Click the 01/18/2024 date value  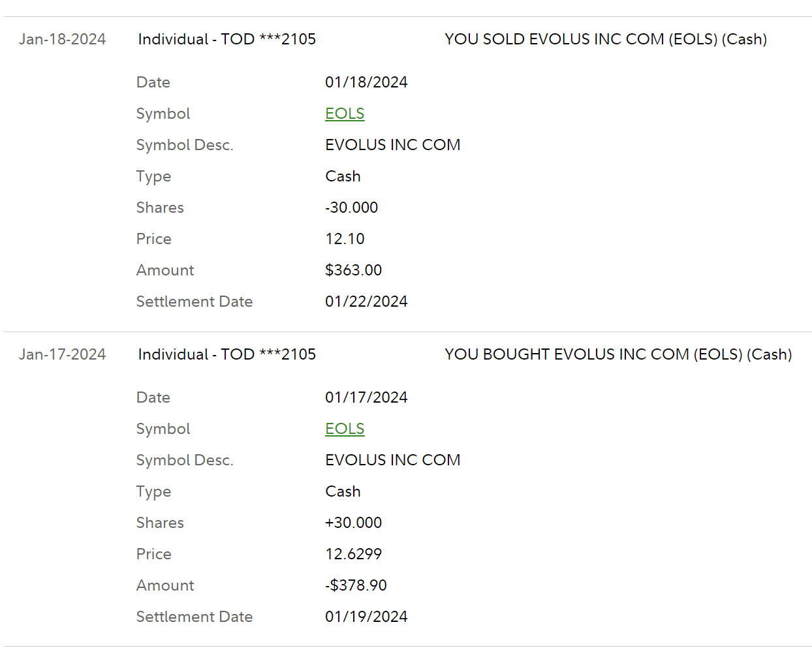click(x=366, y=82)
